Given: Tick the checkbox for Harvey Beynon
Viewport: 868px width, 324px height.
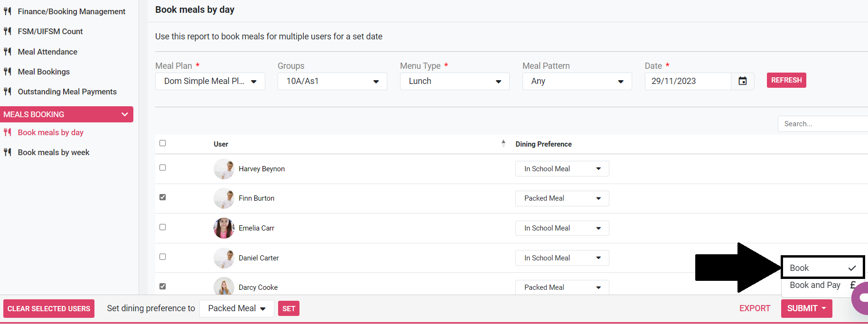Looking at the screenshot, I should (163, 167).
